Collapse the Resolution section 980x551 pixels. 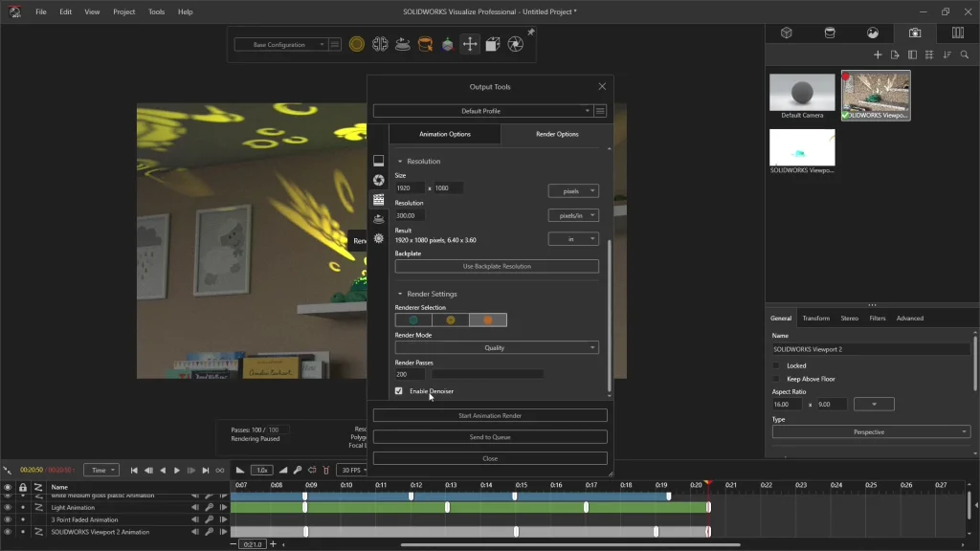[x=401, y=162]
